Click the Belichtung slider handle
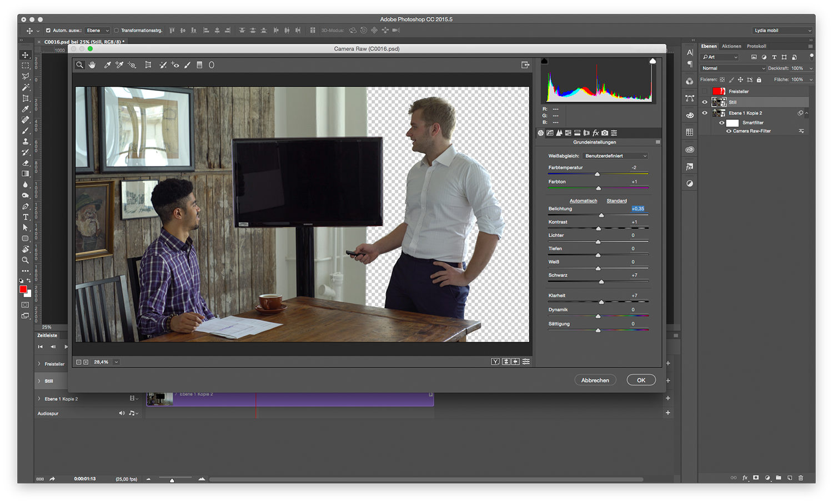Image resolution: width=833 pixels, height=504 pixels. 601,215
